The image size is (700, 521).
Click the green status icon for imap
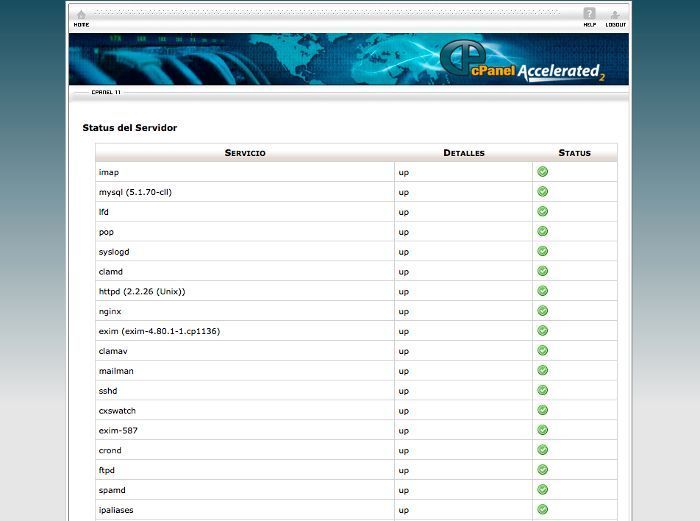(x=543, y=171)
